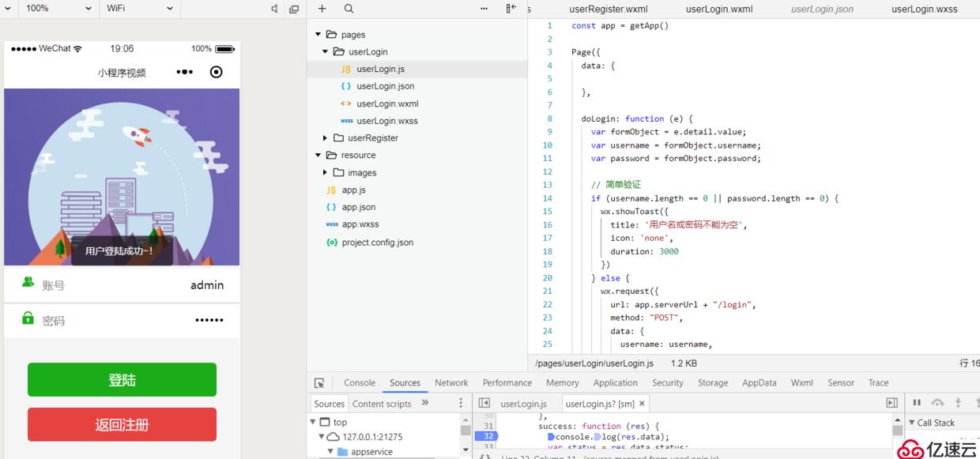Click the green account user icon
Screen dimensions: 980x459
click(28, 282)
